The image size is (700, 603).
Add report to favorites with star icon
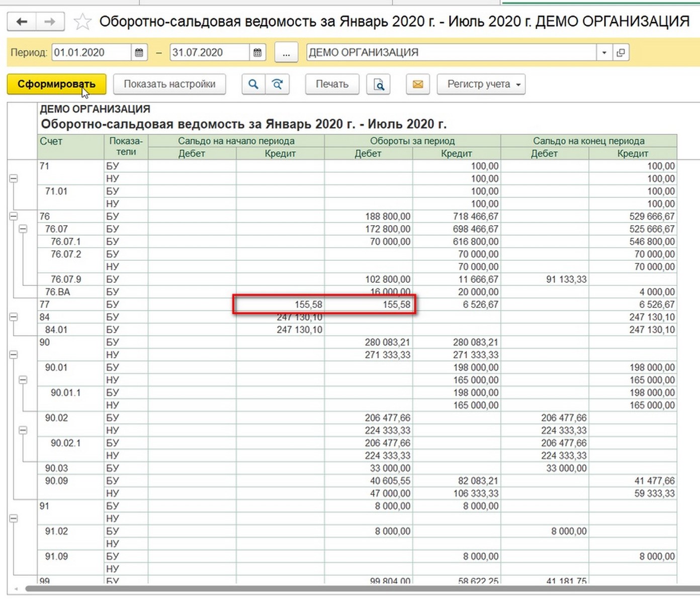(82, 22)
